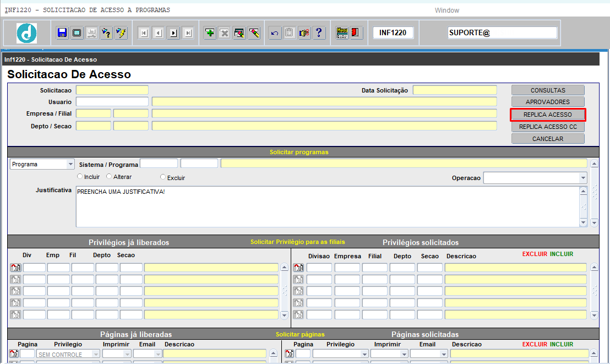Click the undo arrow icon
The image size is (610, 364).
point(275,32)
